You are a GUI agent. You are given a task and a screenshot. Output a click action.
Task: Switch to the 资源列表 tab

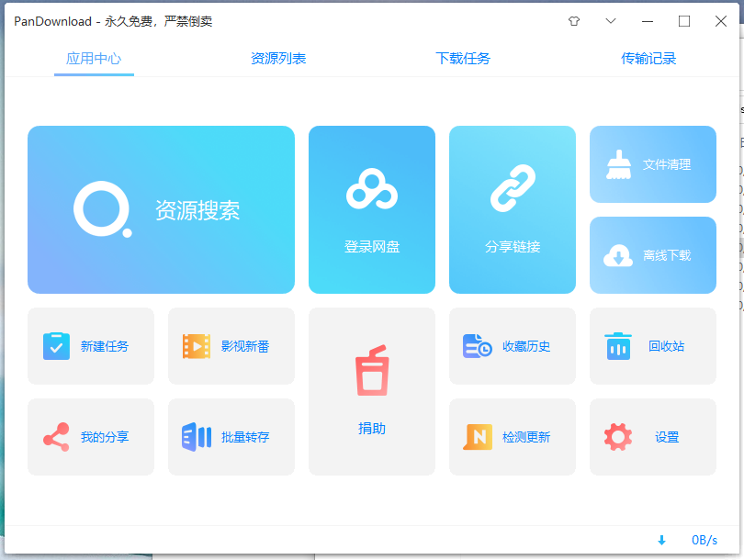pos(278,59)
